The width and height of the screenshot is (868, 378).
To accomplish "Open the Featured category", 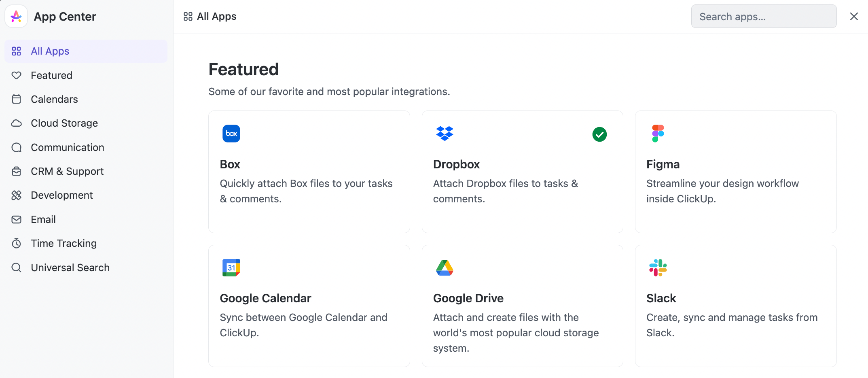I will pyautogui.click(x=51, y=75).
